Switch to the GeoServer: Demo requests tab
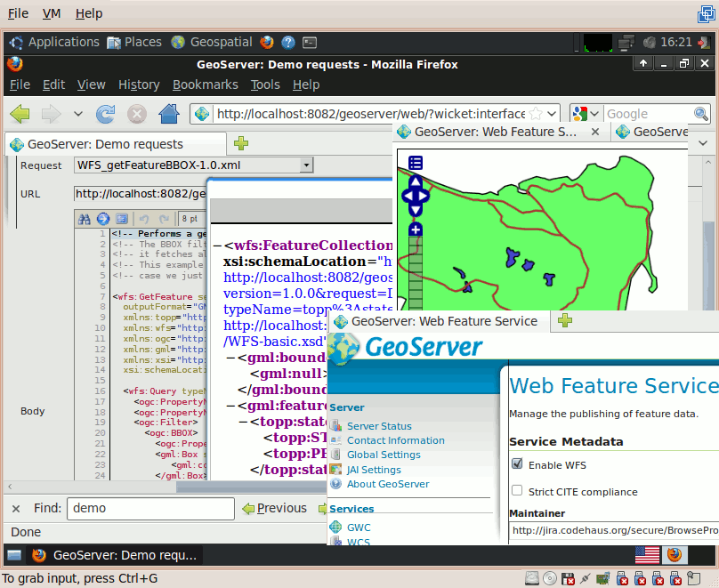Image resolution: width=719 pixels, height=588 pixels. 116,144
